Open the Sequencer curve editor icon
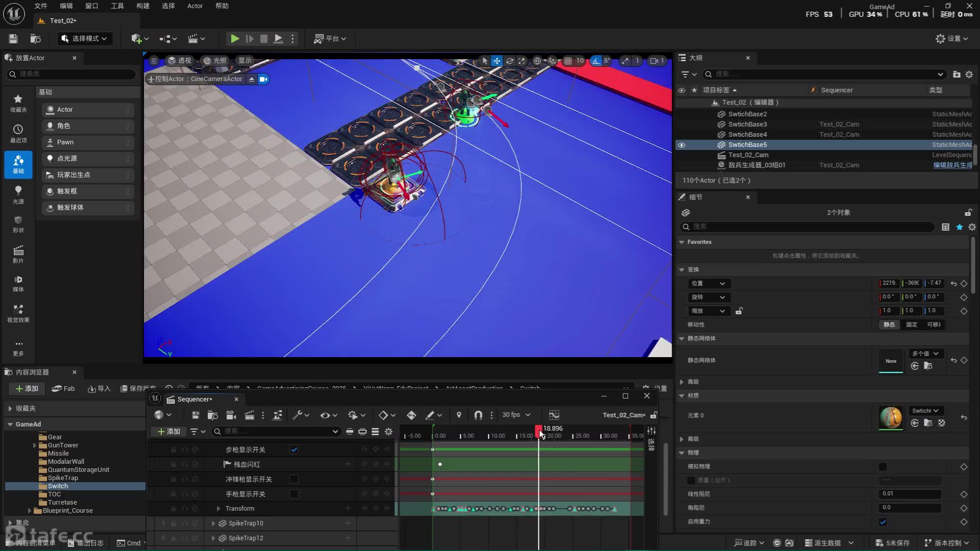Image resolution: width=980 pixels, height=551 pixels. pyautogui.click(x=554, y=415)
